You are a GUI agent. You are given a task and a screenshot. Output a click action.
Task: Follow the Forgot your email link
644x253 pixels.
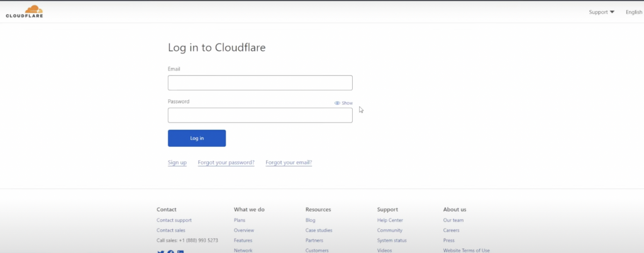click(x=289, y=163)
